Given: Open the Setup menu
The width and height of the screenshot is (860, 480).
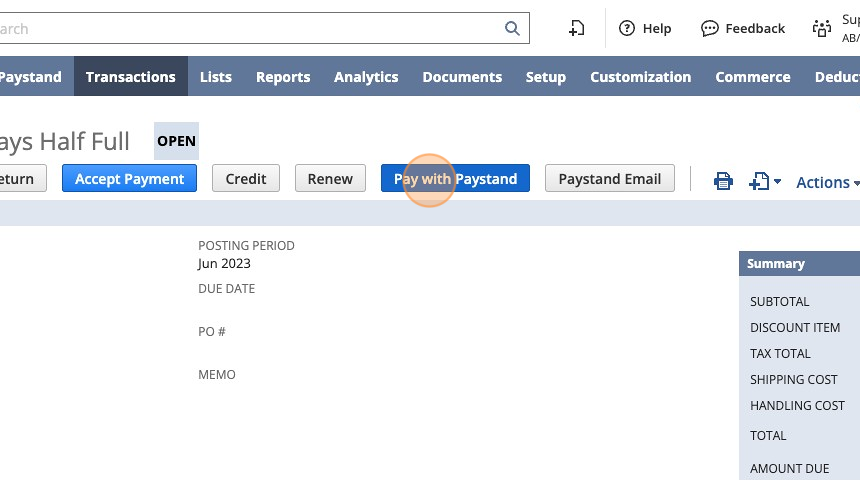Looking at the screenshot, I should point(546,77).
